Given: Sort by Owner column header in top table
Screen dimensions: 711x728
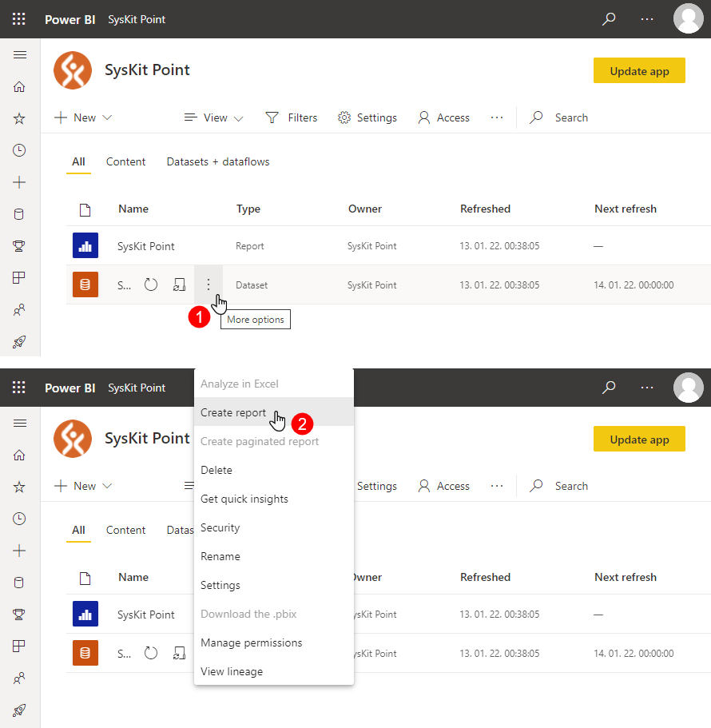Looking at the screenshot, I should [x=365, y=209].
